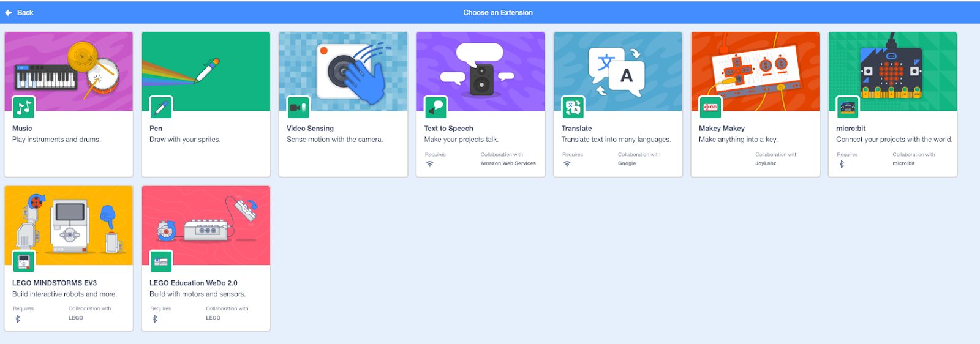
Task: Select the Pen extension title
Action: (x=156, y=129)
